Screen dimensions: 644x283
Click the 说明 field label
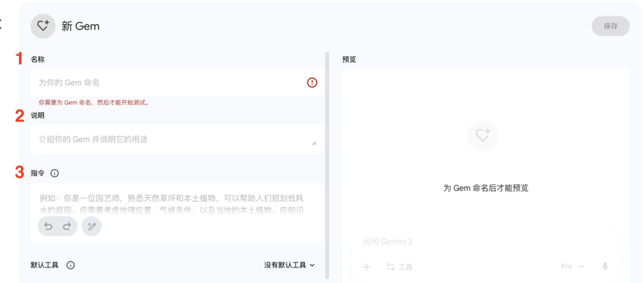pos(38,116)
